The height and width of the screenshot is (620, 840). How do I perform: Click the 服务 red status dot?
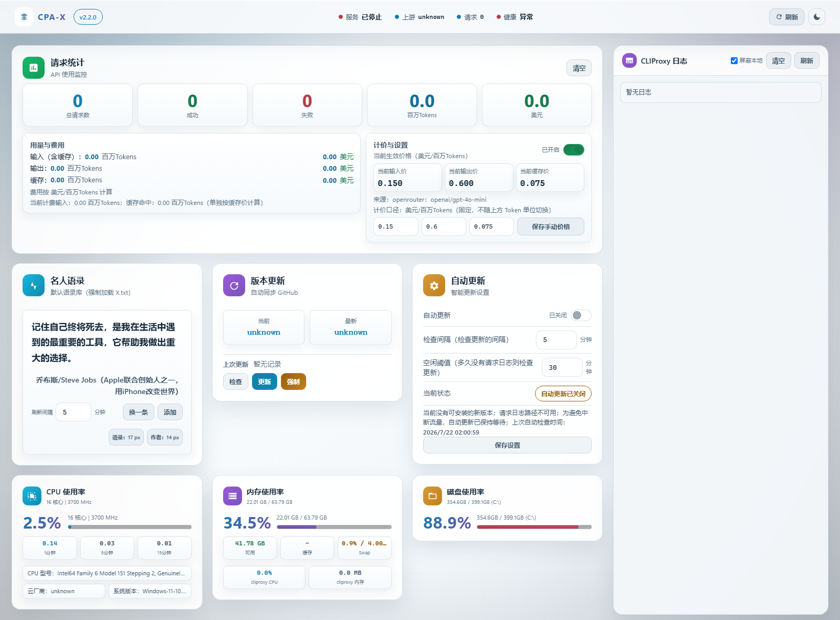coord(341,17)
